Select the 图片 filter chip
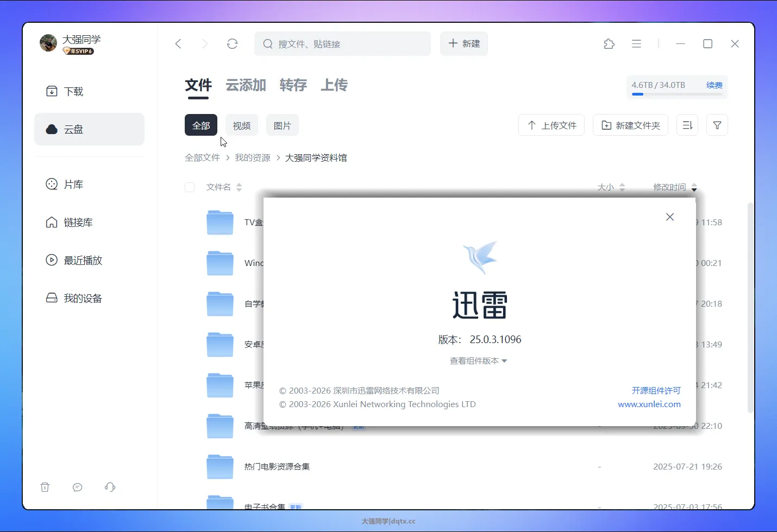 [x=282, y=125]
